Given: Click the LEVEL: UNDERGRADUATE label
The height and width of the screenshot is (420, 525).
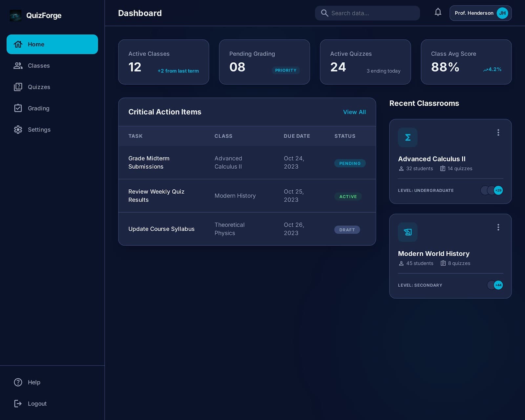Looking at the screenshot, I should [x=426, y=191].
